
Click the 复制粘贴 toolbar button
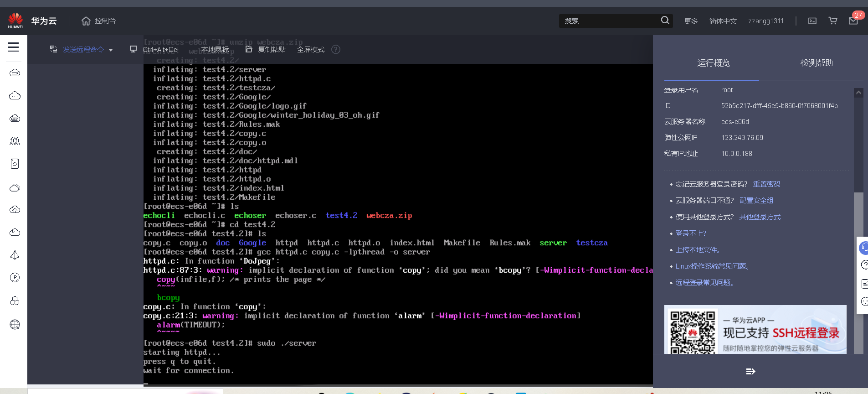(266, 49)
